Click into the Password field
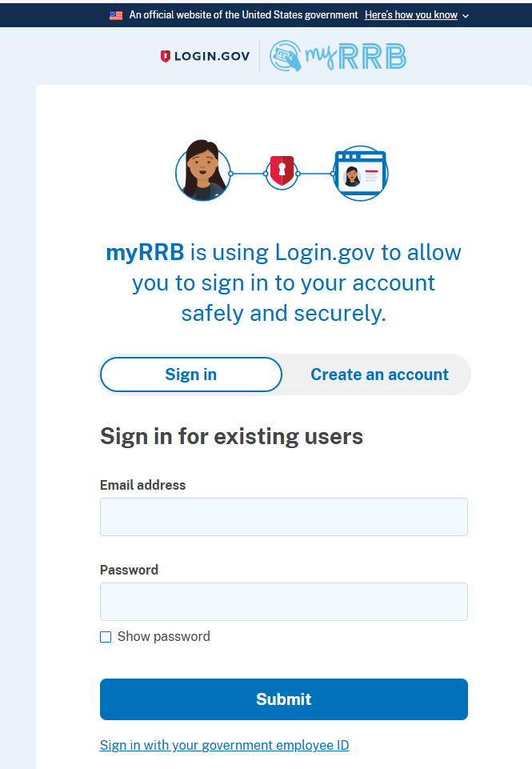532x769 pixels. point(283,602)
